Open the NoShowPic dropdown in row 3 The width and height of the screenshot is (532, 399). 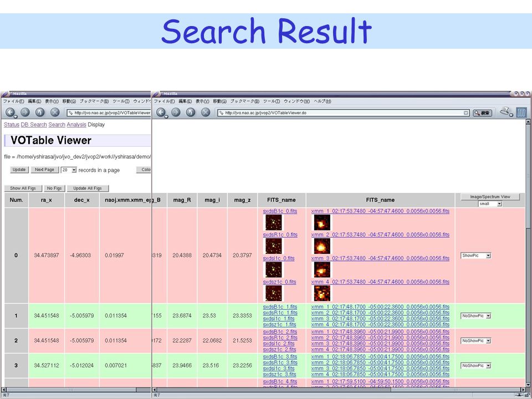(x=476, y=366)
